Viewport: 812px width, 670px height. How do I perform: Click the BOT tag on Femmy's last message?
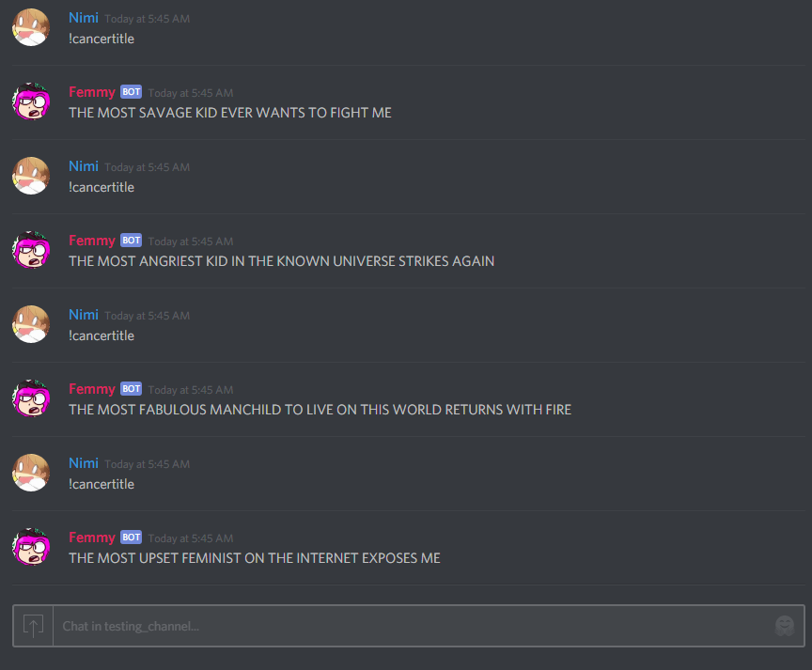pyautogui.click(x=131, y=537)
